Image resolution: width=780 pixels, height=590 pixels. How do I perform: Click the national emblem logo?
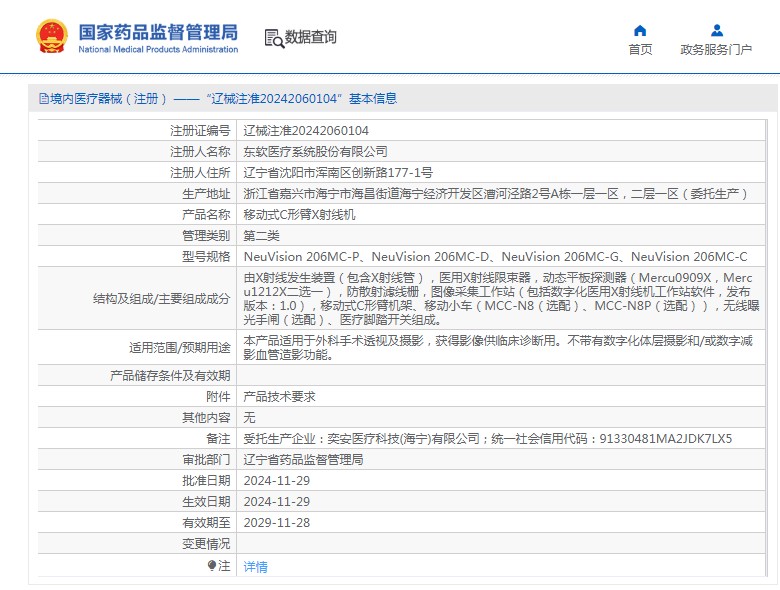tap(52, 36)
